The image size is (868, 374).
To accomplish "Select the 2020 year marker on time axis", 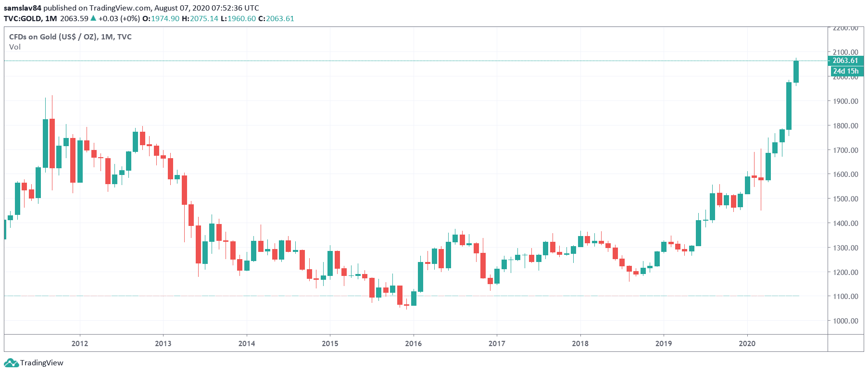I will (x=747, y=343).
